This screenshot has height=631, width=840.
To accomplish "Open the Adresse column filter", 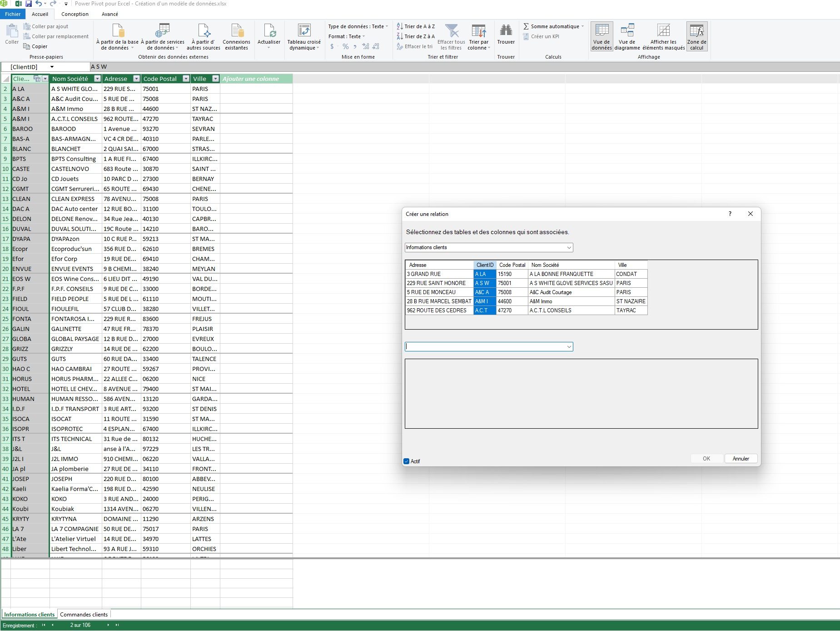I will (136, 79).
